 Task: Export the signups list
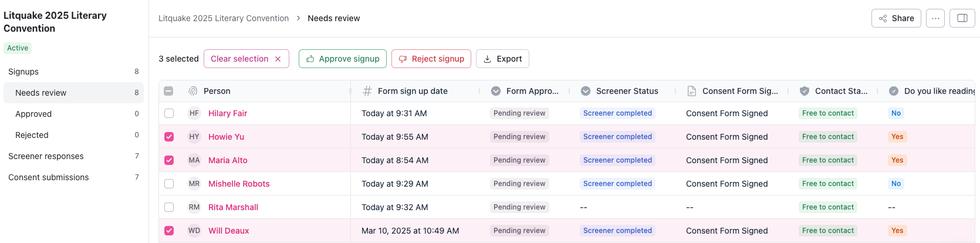point(502,59)
